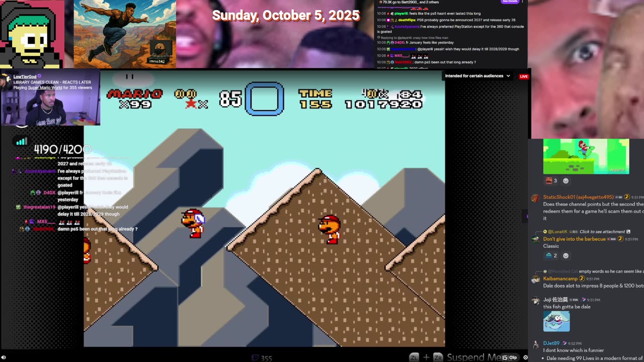The image size is (644, 362).
Task: Click the Clip button on the stream player
Action: (x=510, y=357)
